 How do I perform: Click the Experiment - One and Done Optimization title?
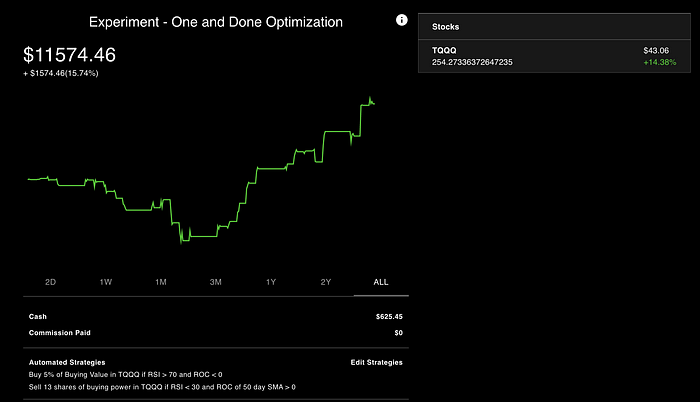(216, 22)
